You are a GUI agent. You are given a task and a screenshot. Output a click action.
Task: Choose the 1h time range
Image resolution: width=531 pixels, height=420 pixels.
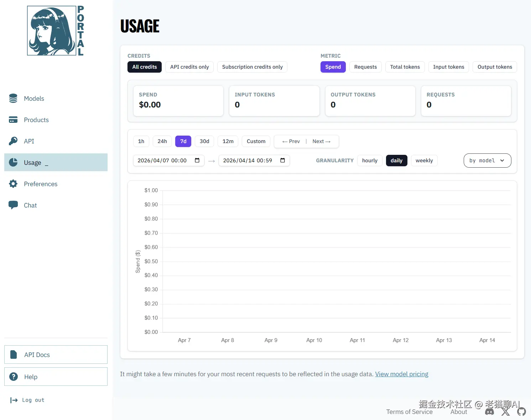coord(141,141)
